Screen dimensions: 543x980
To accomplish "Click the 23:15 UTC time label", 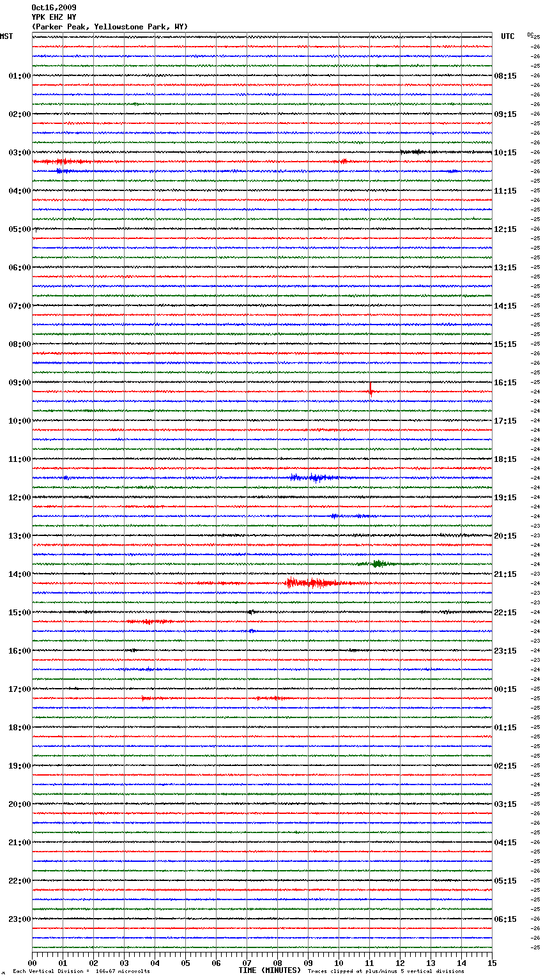I will pyautogui.click(x=505, y=651).
